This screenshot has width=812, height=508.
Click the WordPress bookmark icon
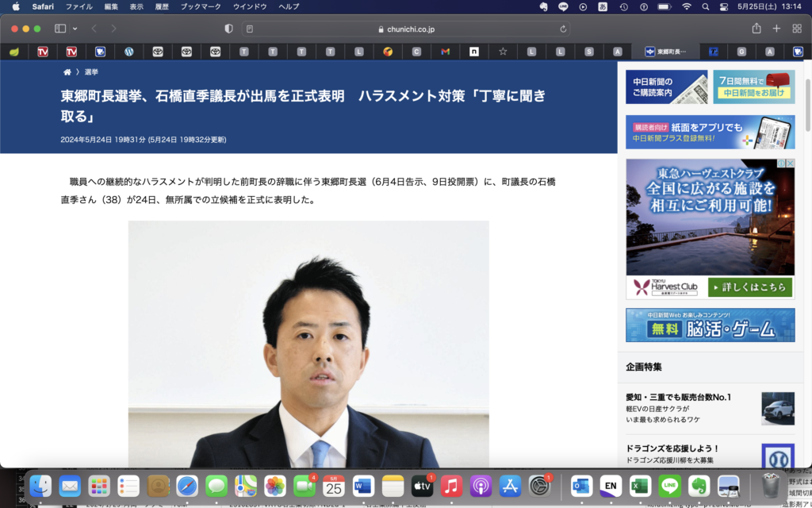(128, 52)
